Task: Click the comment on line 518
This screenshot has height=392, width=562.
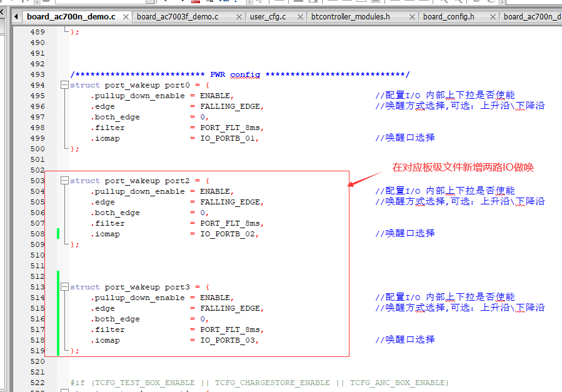Action: (x=405, y=340)
